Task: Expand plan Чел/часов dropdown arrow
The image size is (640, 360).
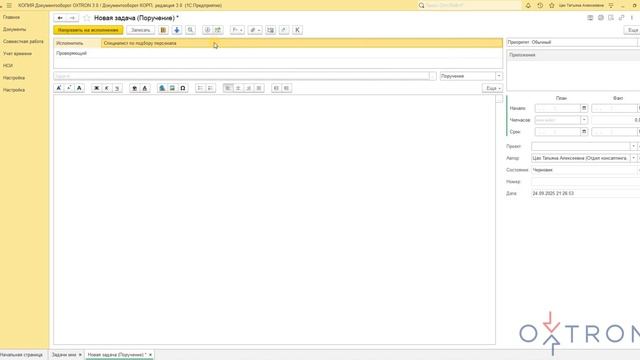Action: (x=584, y=120)
